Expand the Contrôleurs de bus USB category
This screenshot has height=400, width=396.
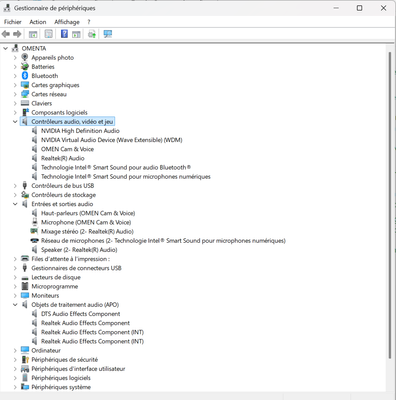(x=15, y=185)
